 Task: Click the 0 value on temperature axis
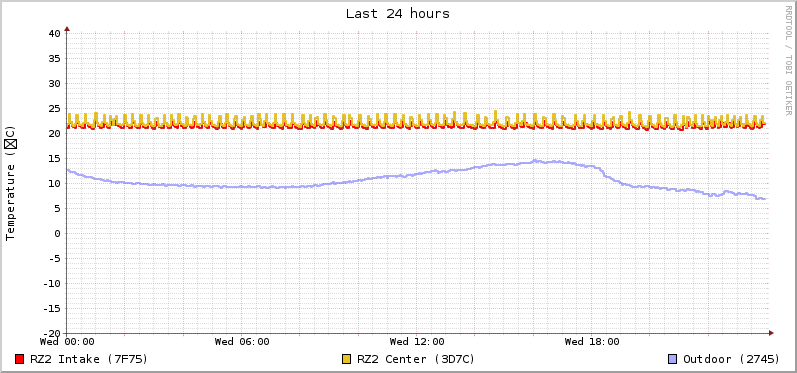(x=58, y=234)
